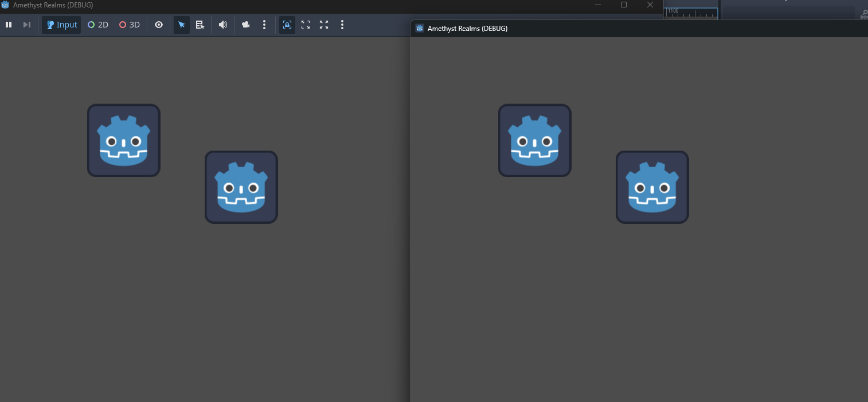Close the main Amethyst Realms window
The image size is (868, 402).
coord(650,5)
